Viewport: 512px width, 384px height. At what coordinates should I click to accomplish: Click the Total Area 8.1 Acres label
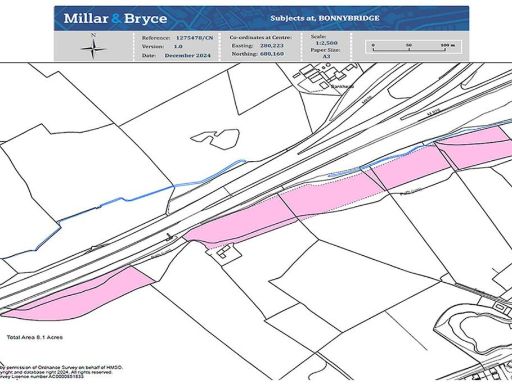(35, 337)
